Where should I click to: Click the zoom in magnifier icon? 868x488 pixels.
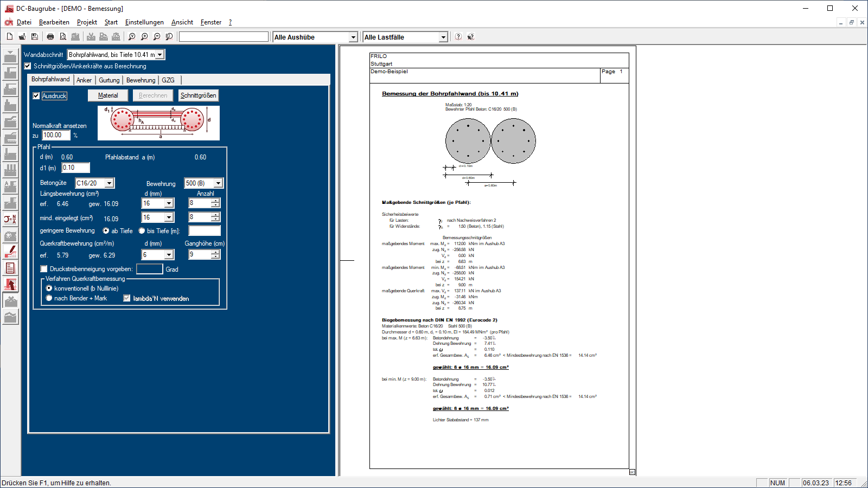pos(144,37)
